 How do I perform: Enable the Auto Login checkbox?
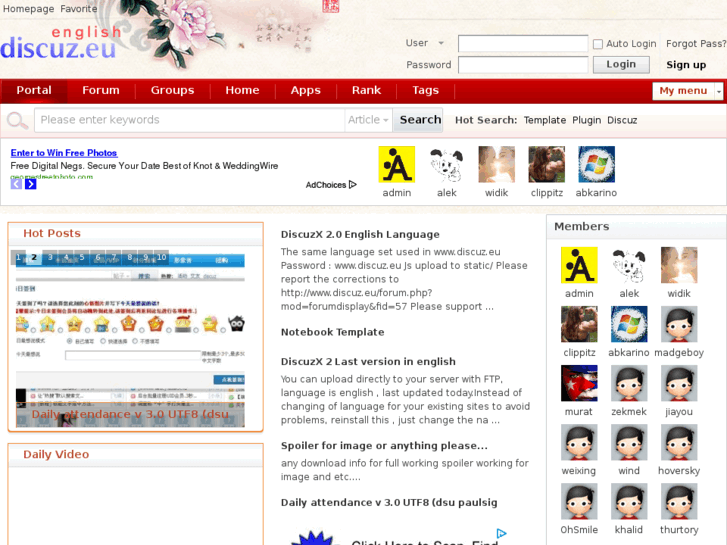(x=598, y=44)
